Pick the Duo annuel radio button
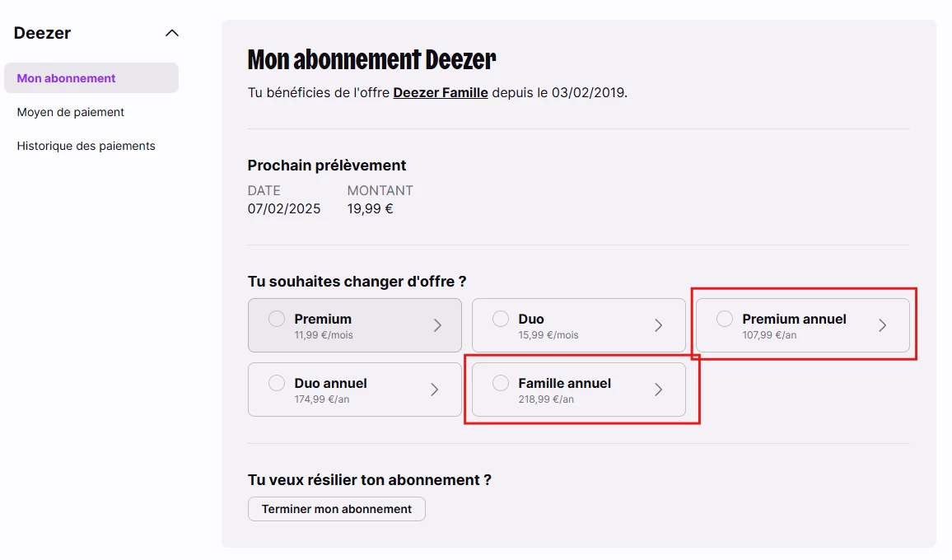Viewport: 952px width, 560px height. 277,383
